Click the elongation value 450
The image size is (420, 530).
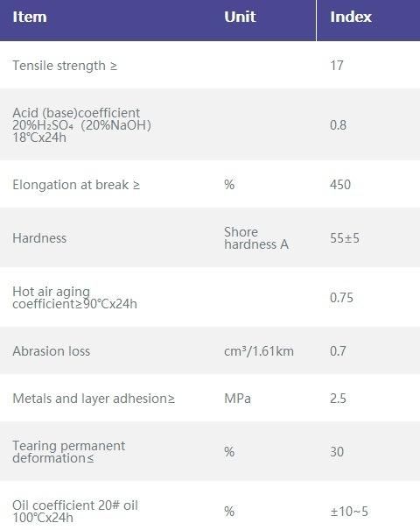[340, 185]
